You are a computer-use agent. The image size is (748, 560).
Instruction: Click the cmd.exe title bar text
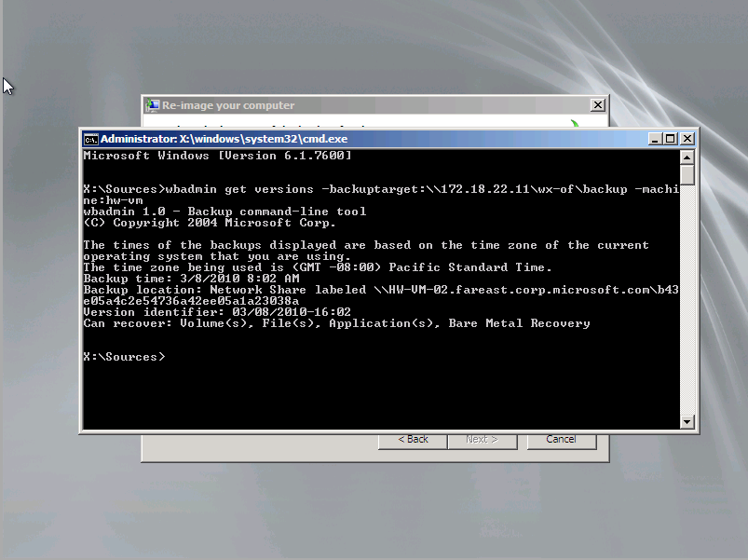pyautogui.click(x=224, y=139)
